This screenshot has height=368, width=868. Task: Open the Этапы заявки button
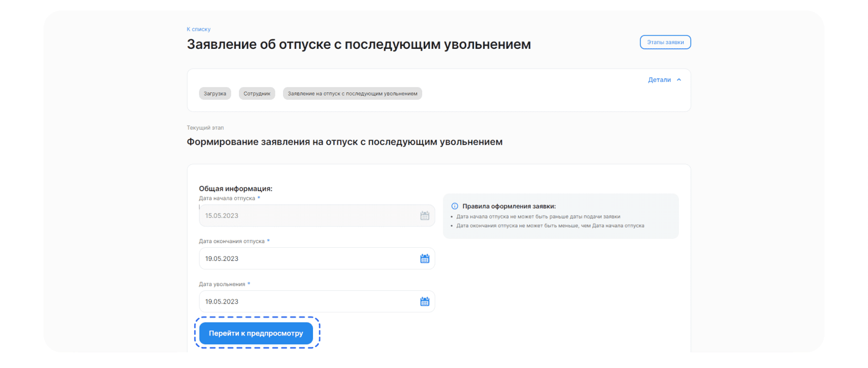665,42
